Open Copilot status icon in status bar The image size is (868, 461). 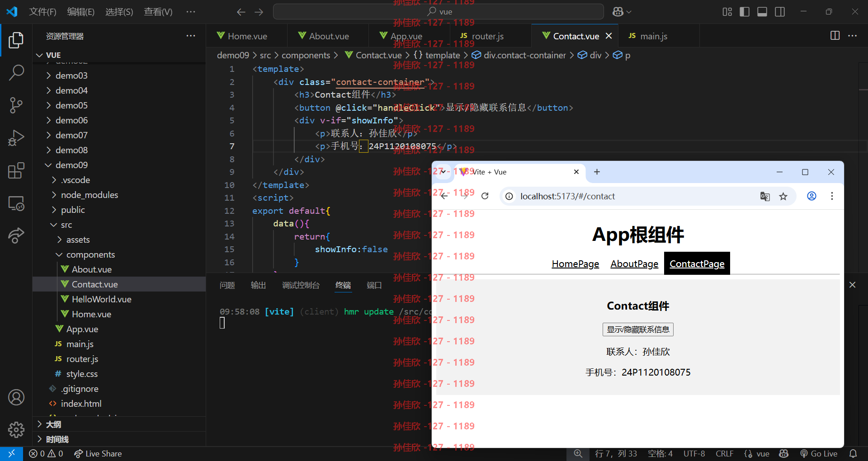pyautogui.click(x=784, y=453)
